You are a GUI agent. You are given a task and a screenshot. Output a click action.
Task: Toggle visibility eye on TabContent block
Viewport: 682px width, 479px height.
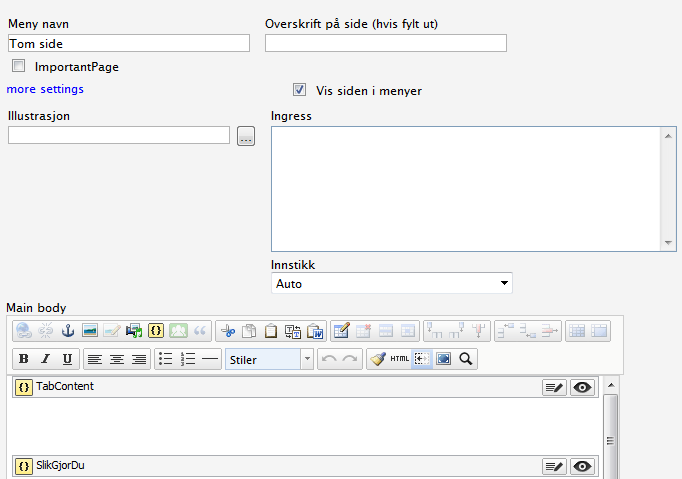[582, 388]
